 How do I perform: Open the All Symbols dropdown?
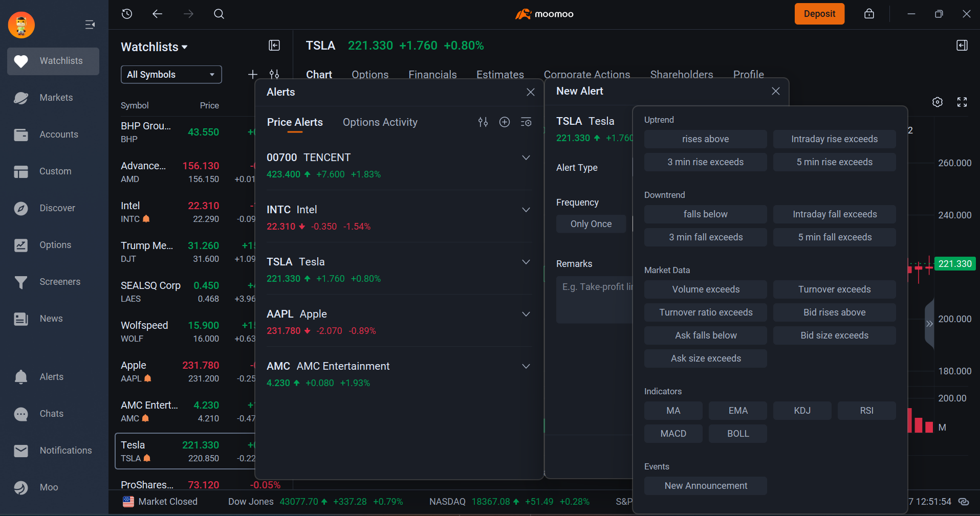tap(171, 75)
